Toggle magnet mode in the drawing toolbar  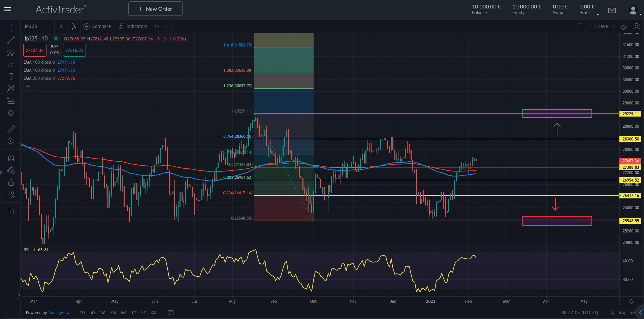11,158
